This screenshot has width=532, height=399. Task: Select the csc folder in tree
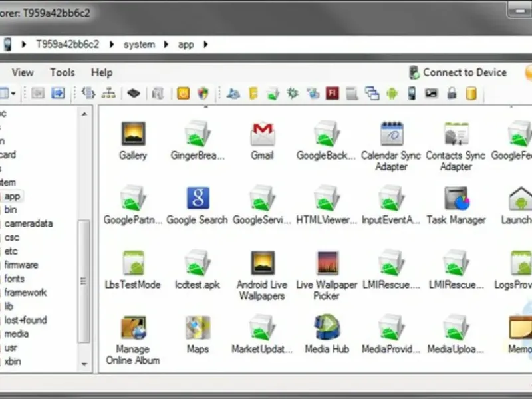point(11,237)
